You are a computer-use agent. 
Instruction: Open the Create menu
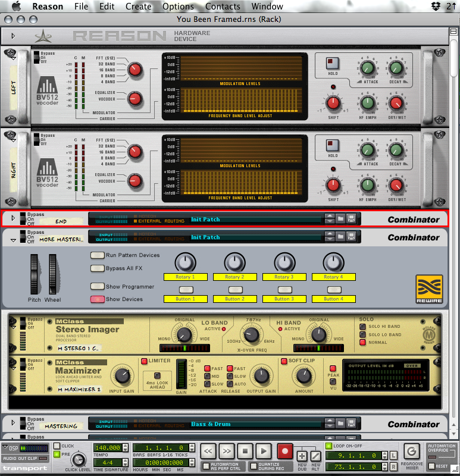point(139,7)
